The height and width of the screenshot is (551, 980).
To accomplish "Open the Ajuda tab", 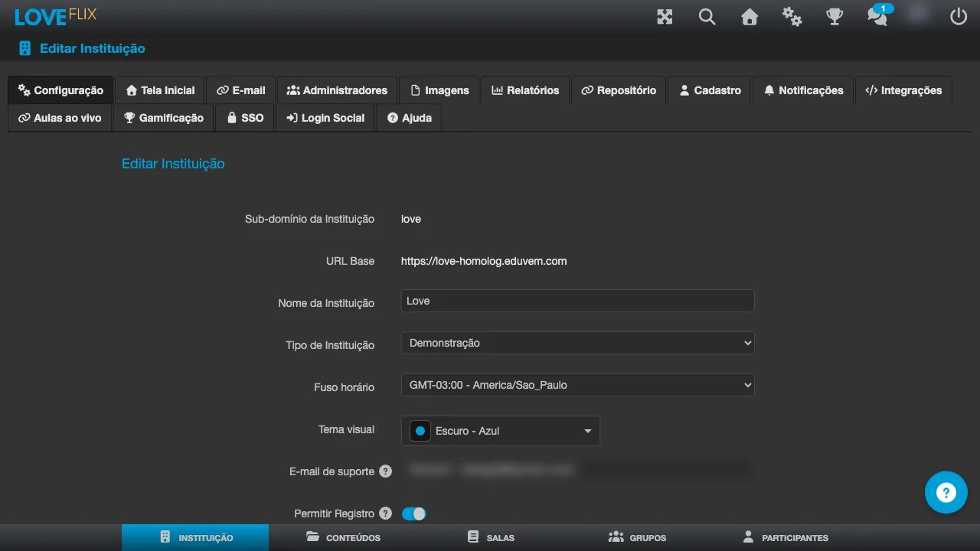I will [410, 118].
